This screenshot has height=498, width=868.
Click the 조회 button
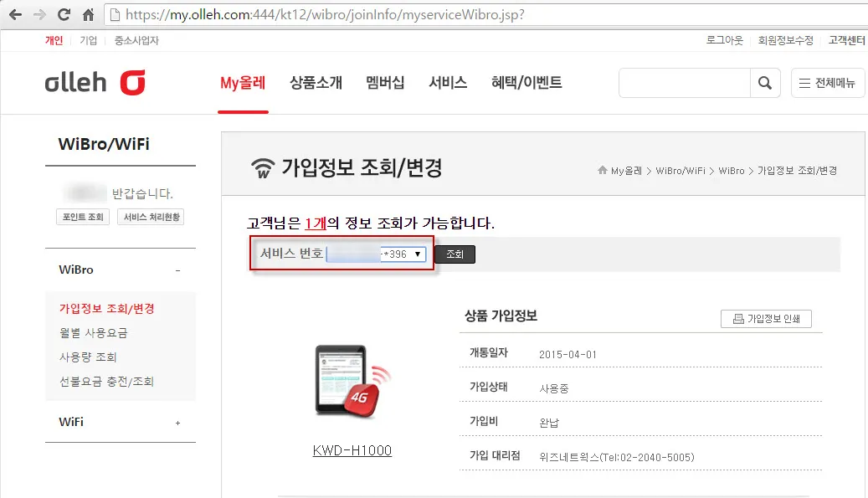[454, 254]
